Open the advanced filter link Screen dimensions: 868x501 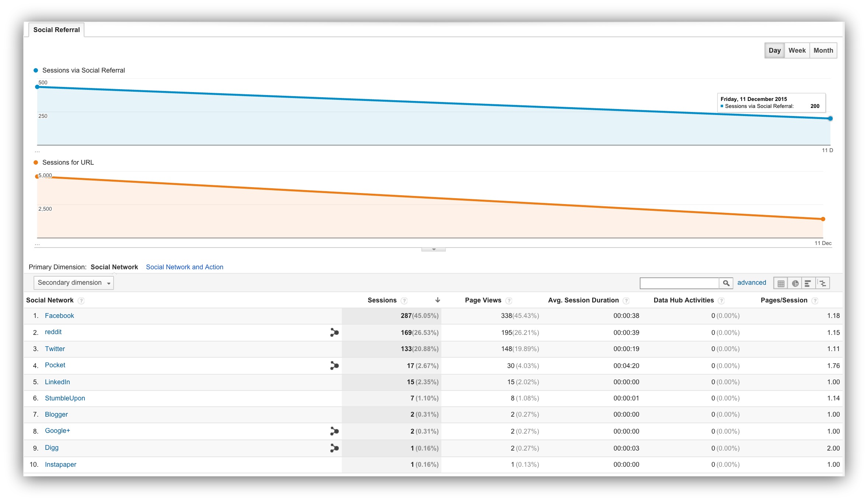(751, 283)
